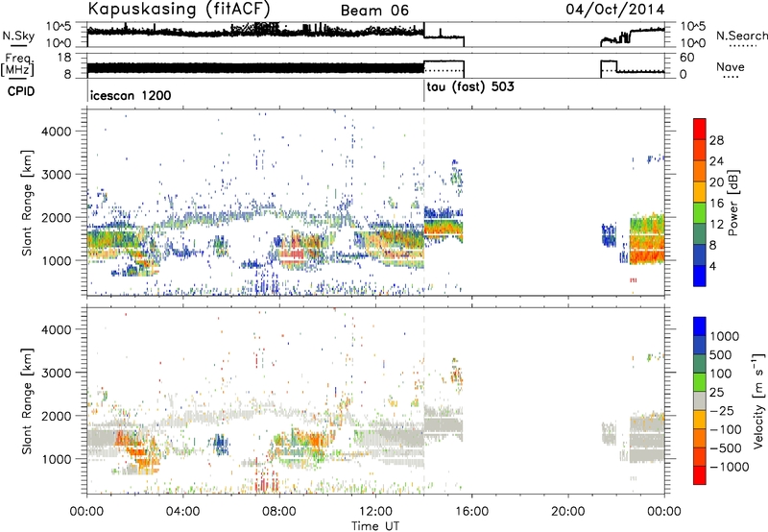Pick the red top segment of Power colorbar
Screen dimensions: 768x532
pos(700,129)
